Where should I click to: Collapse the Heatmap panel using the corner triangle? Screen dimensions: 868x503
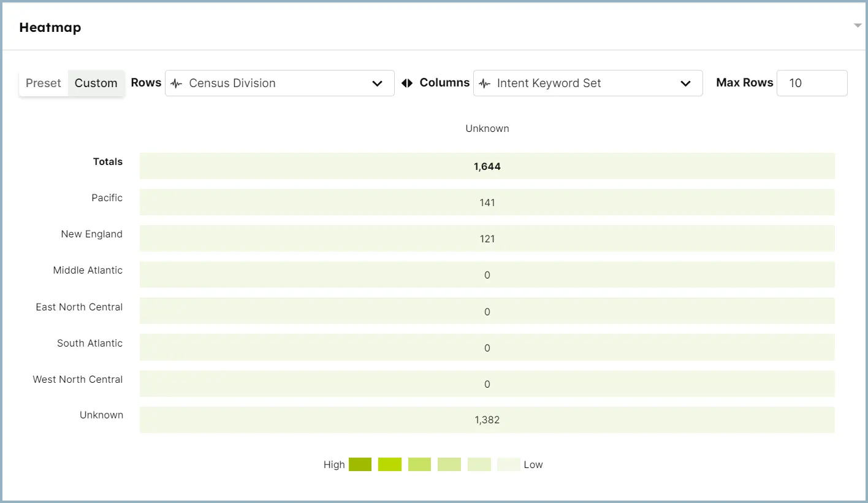(858, 26)
